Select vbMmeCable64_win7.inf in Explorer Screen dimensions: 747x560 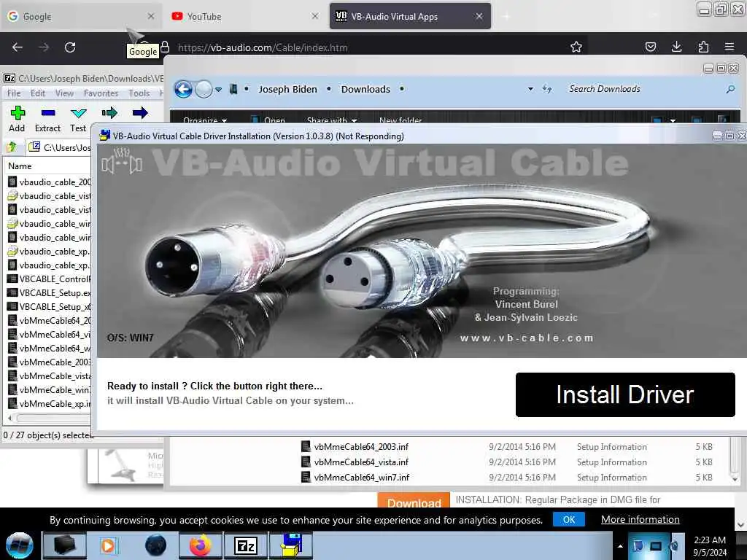(x=360, y=477)
